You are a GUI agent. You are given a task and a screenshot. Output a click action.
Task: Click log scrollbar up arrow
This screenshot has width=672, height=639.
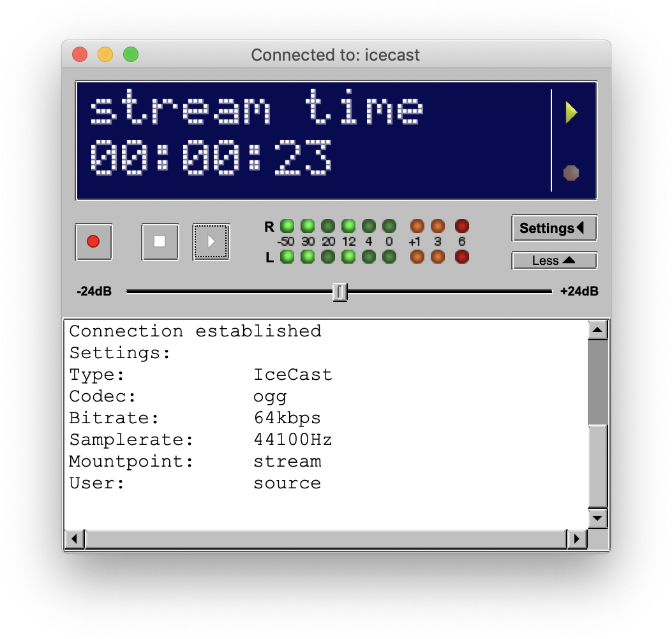(x=597, y=329)
